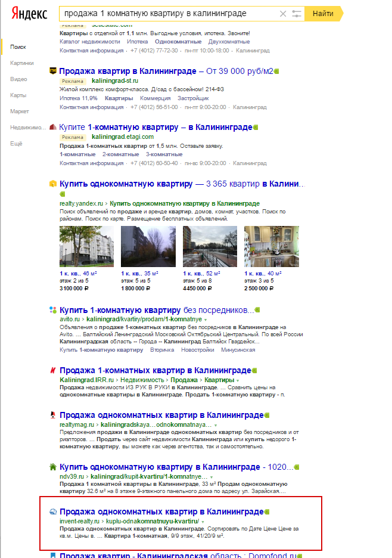The height and width of the screenshot is (558, 392).
Task: Open invent-realty 'Продажа однокомнатных квартир' result
Action: [161, 511]
